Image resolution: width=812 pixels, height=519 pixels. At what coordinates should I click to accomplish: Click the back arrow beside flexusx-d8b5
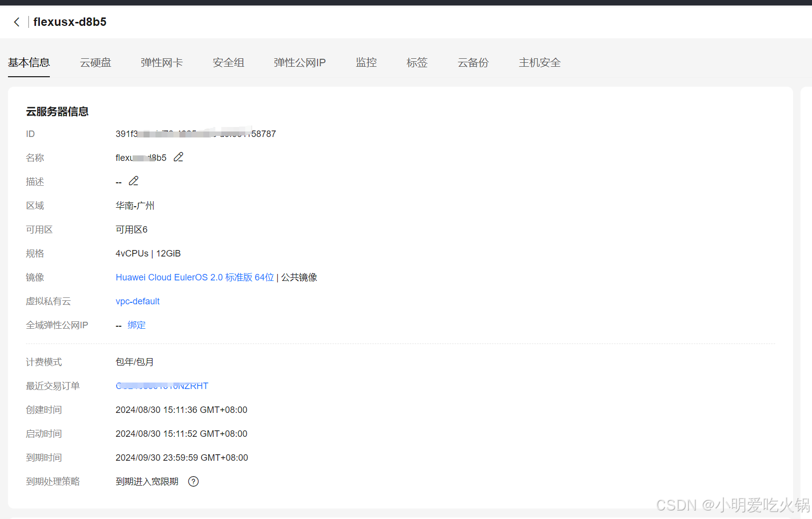pos(16,21)
